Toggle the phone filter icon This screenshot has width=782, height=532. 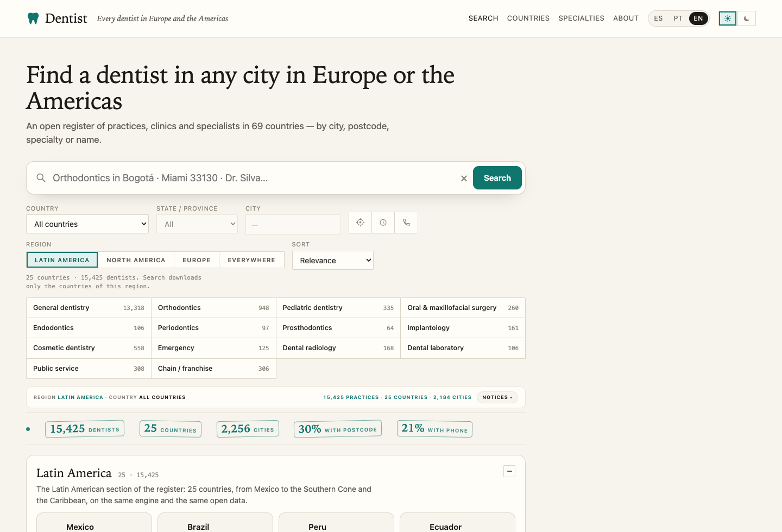click(406, 223)
